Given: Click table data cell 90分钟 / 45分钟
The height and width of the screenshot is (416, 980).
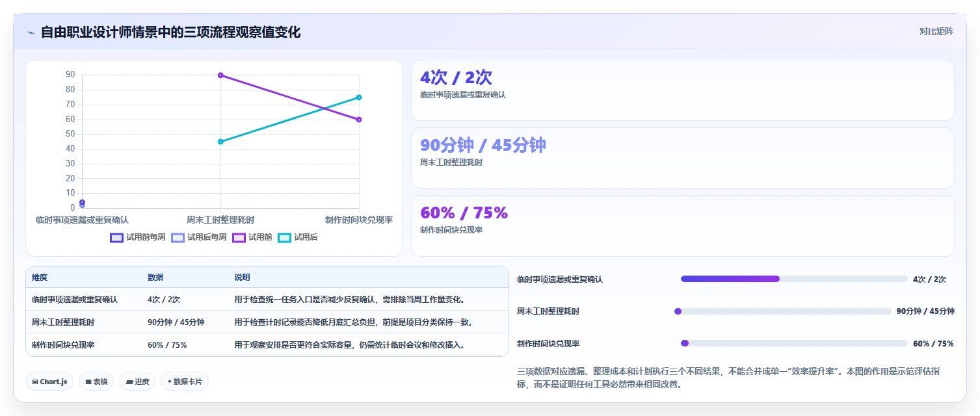Looking at the screenshot, I should click(176, 322).
